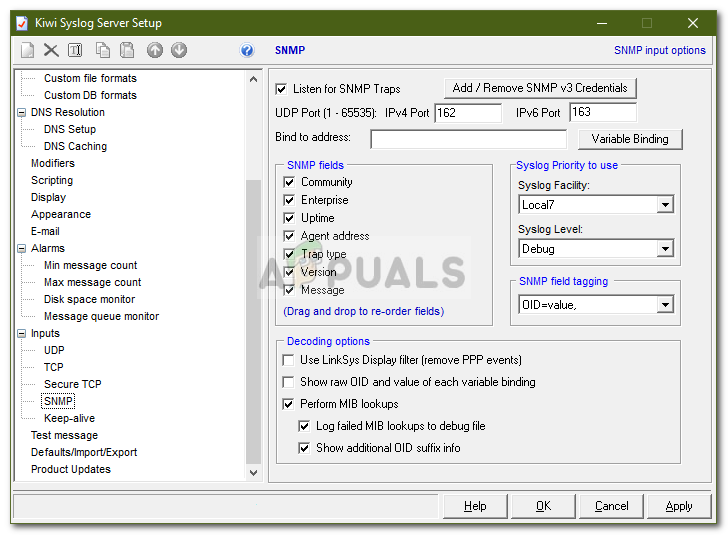
Task: Open the Test message page
Action: pyautogui.click(x=64, y=435)
